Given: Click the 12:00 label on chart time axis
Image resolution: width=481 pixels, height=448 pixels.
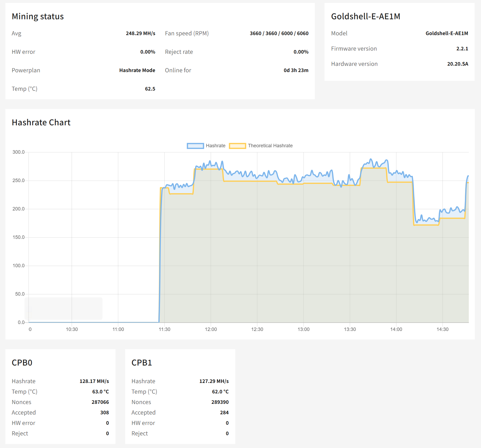Looking at the screenshot, I should click(x=211, y=329).
